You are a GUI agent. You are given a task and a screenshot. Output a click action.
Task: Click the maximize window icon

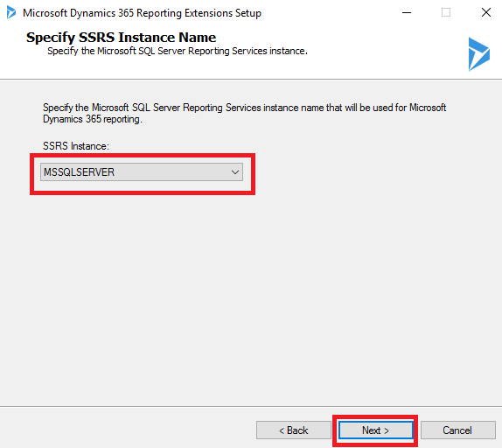(446, 12)
